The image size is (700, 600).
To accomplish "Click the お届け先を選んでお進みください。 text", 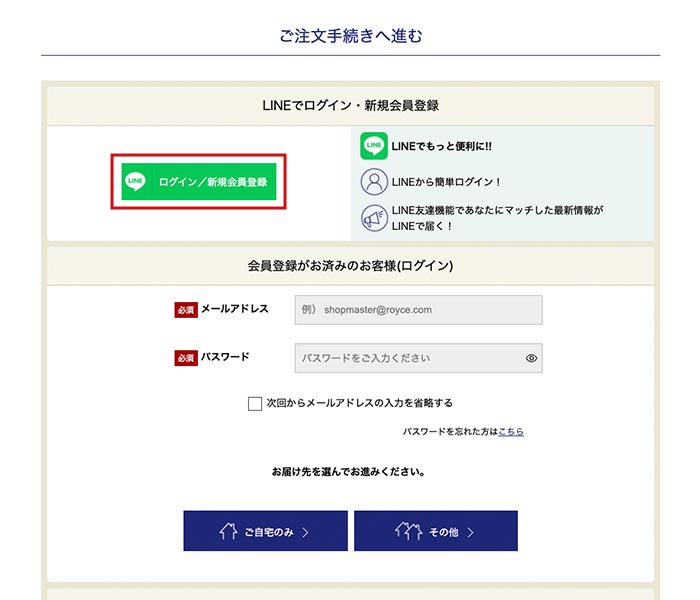I will pos(349,471).
